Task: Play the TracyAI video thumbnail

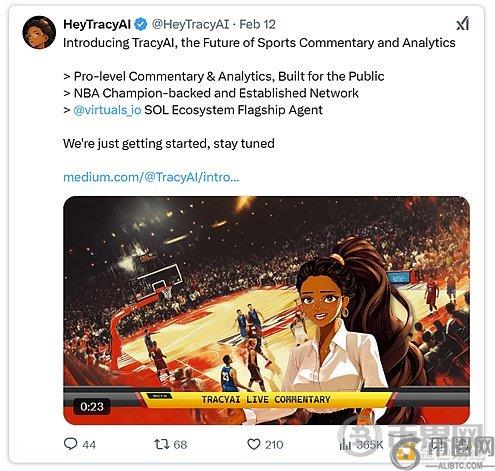Action: tap(266, 310)
